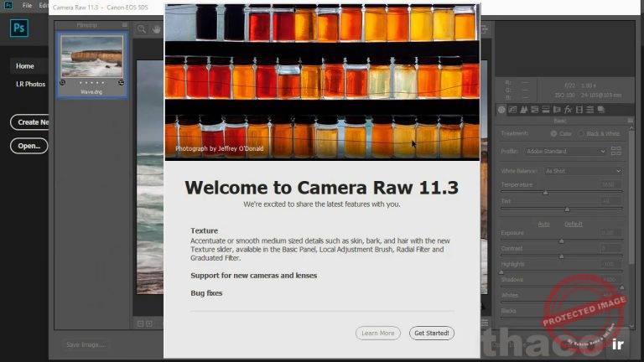Click the Get Started! button
644x362 pixels.
coord(432,333)
